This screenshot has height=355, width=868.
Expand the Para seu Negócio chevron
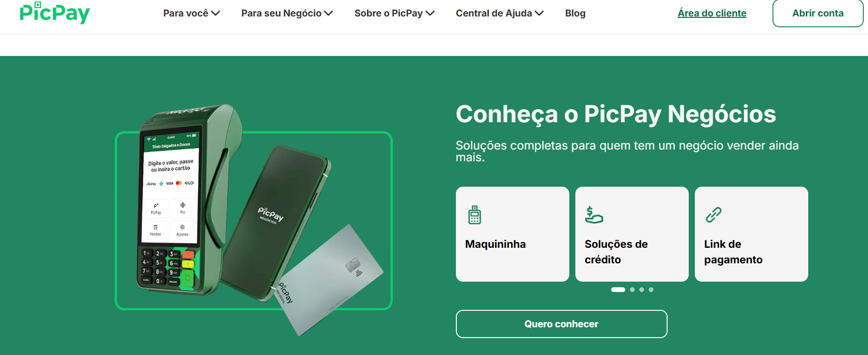(x=328, y=13)
